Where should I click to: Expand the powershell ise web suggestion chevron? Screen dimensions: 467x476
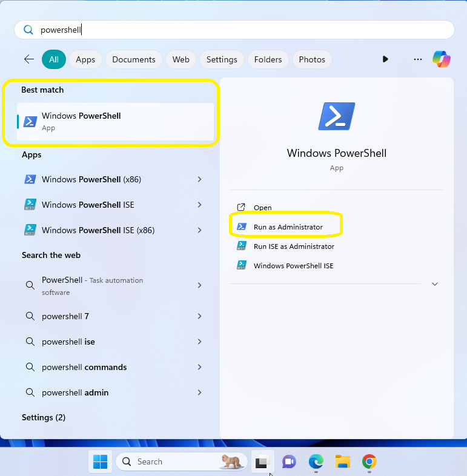click(x=199, y=342)
